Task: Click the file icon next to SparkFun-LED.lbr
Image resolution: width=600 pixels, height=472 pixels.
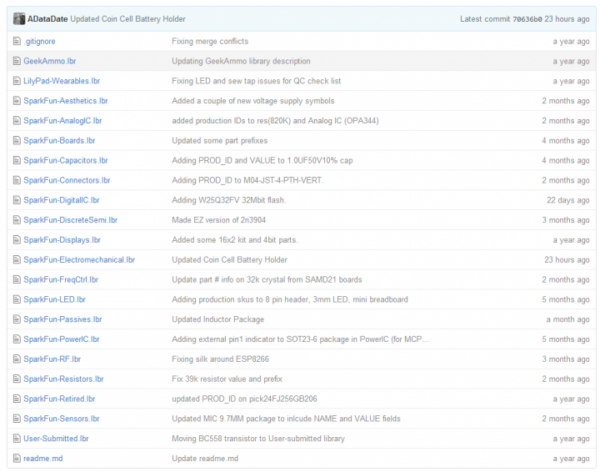Action: pyautogui.click(x=16, y=299)
